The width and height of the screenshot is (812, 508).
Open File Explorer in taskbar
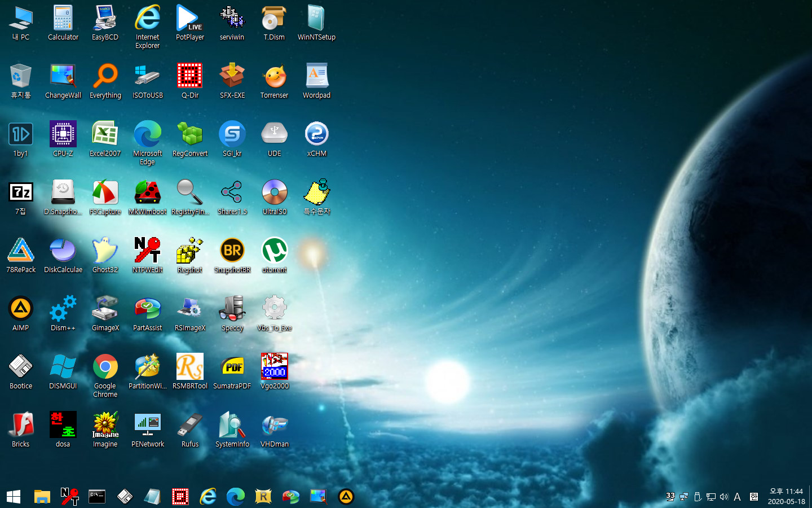pos(42,497)
